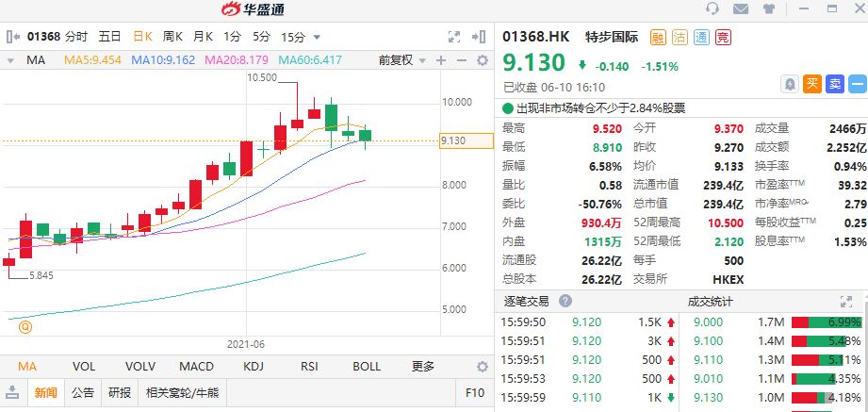Image resolution: width=868 pixels, height=412 pixels.
Task: Click the MA60:6.417 label
Action: pyautogui.click(x=310, y=60)
